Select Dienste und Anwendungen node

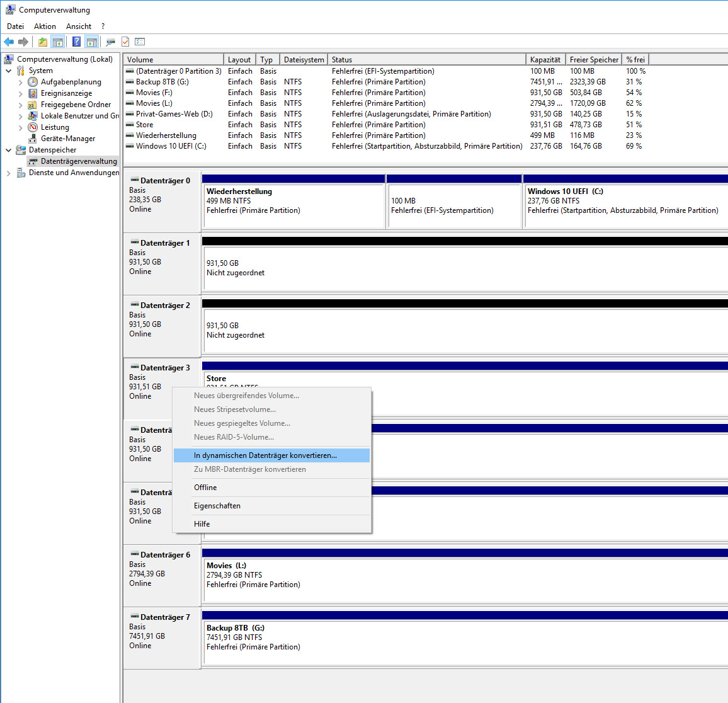coord(74,172)
